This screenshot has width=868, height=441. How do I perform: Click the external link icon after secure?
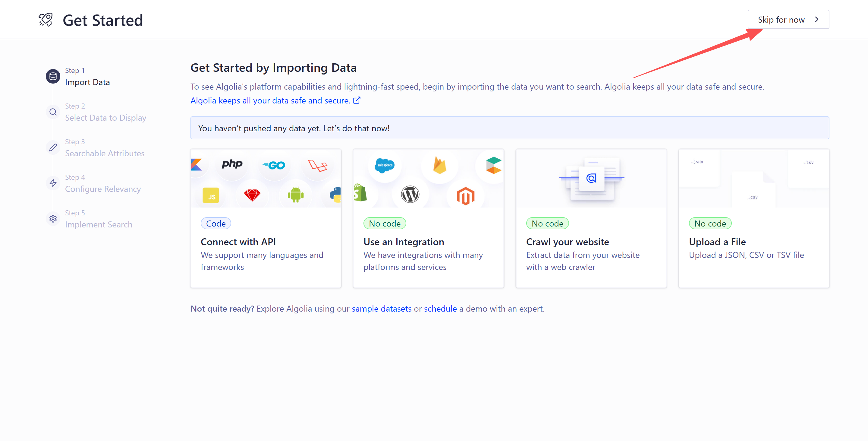357,100
